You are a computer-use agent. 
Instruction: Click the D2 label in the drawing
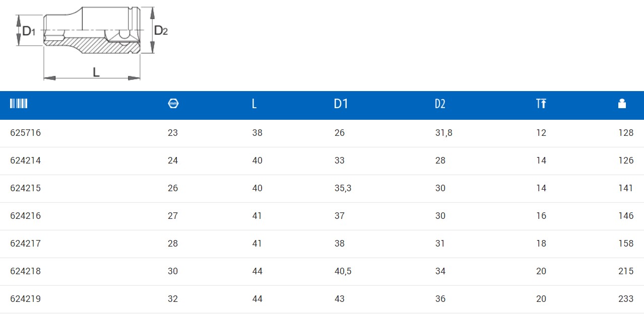click(161, 31)
